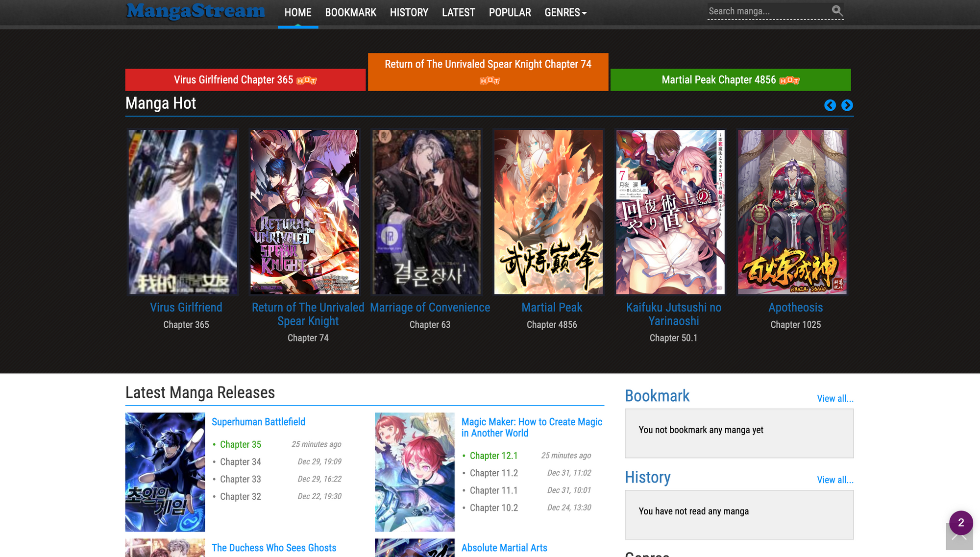The width and height of the screenshot is (980, 557).
Task: Go to previous Manga Hot slide arrow
Action: tap(830, 105)
